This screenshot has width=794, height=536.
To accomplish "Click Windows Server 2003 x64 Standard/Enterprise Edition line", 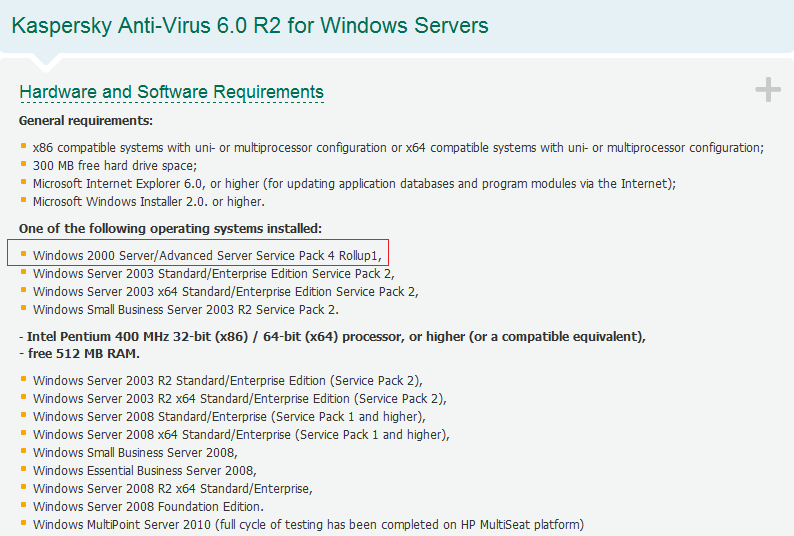I will click(225, 292).
